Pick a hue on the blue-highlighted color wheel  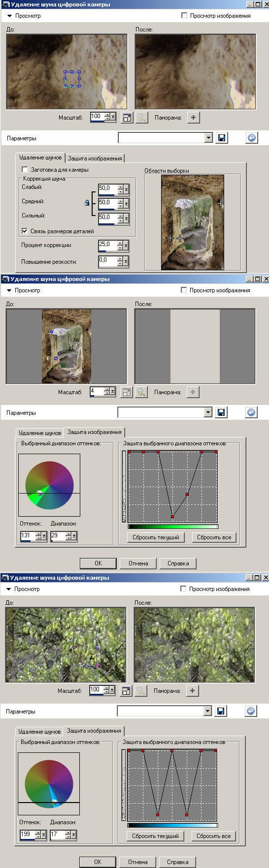tap(49, 783)
